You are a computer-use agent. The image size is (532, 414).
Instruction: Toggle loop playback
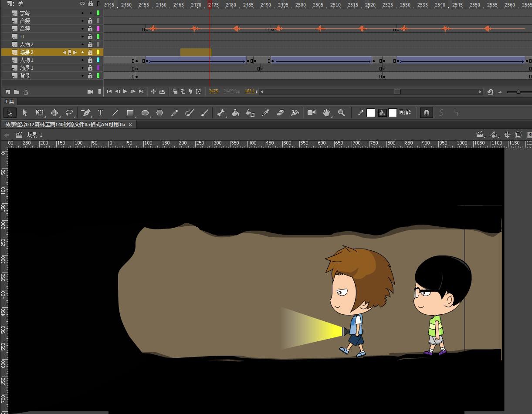163,91
